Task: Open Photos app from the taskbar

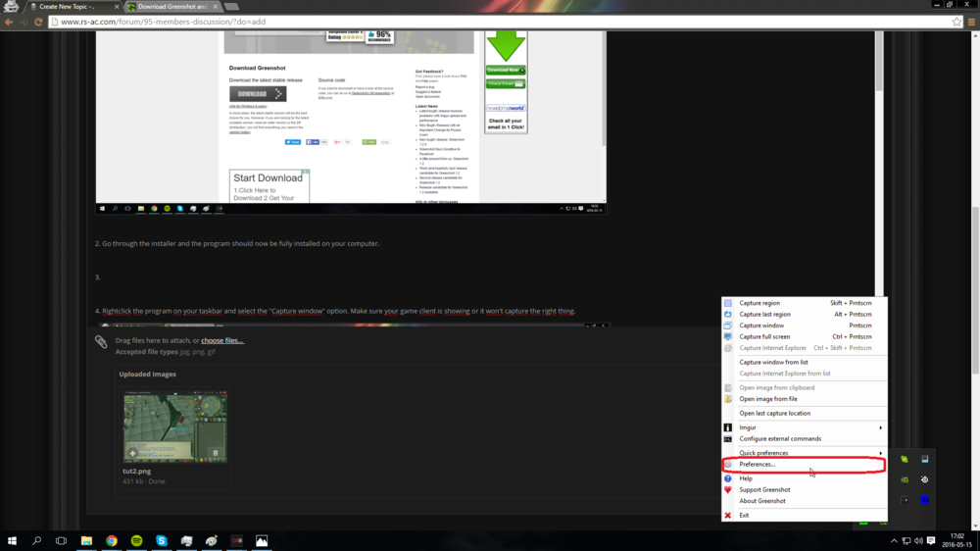Action: pos(262,541)
